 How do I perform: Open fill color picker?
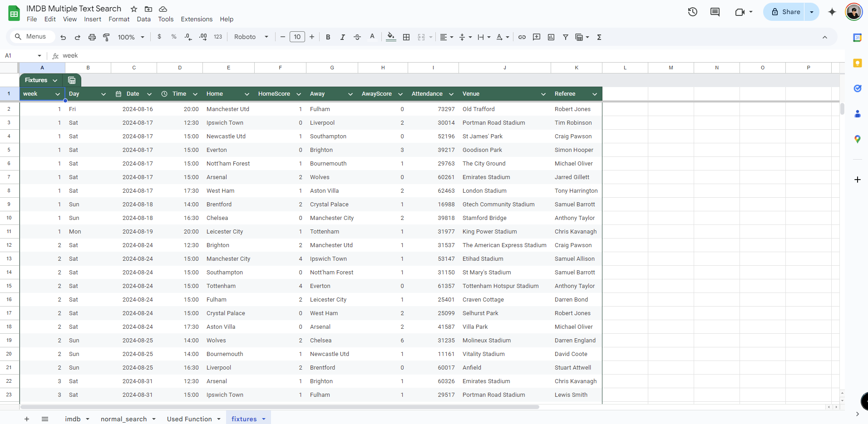(x=391, y=37)
